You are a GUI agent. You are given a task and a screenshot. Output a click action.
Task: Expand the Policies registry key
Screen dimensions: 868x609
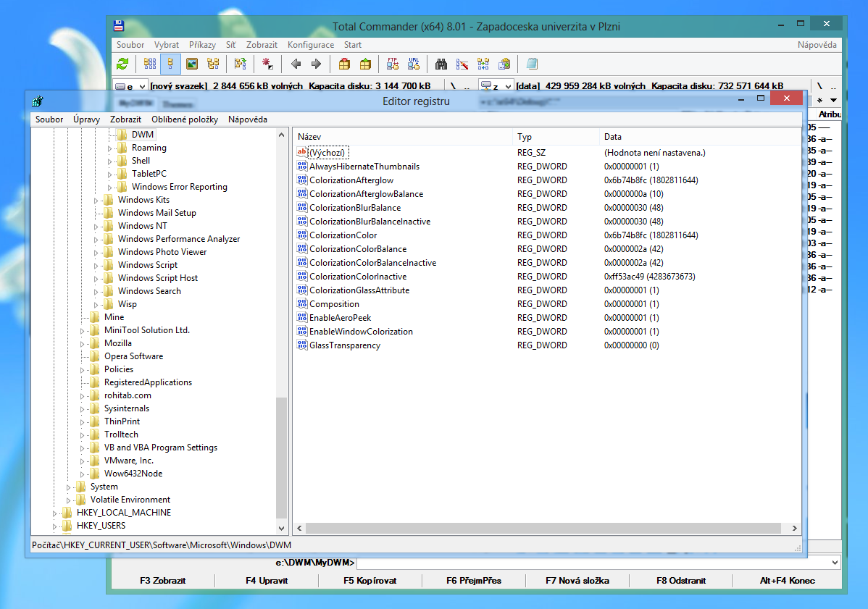tap(82, 370)
